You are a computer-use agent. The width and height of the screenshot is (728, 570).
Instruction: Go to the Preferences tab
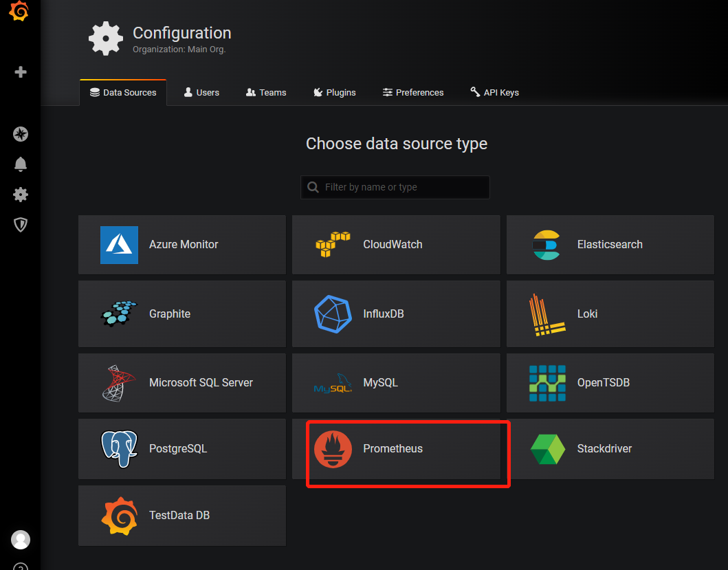(x=413, y=92)
